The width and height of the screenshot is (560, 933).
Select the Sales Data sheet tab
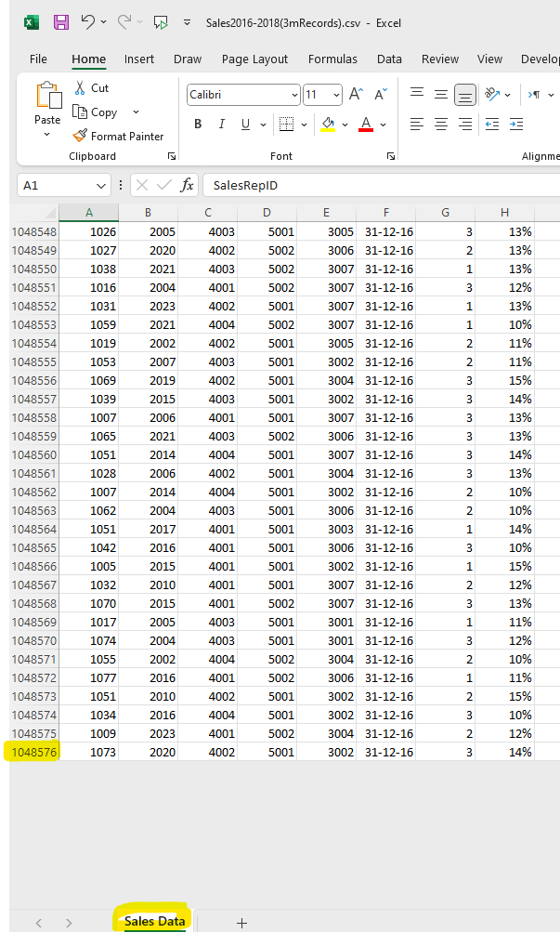coord(154,921)
